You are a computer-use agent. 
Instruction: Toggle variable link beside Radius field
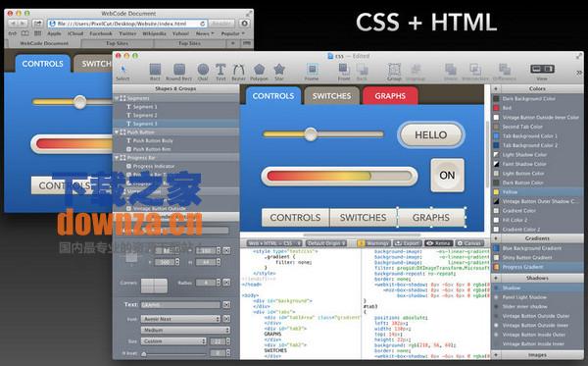pos(226,283)
